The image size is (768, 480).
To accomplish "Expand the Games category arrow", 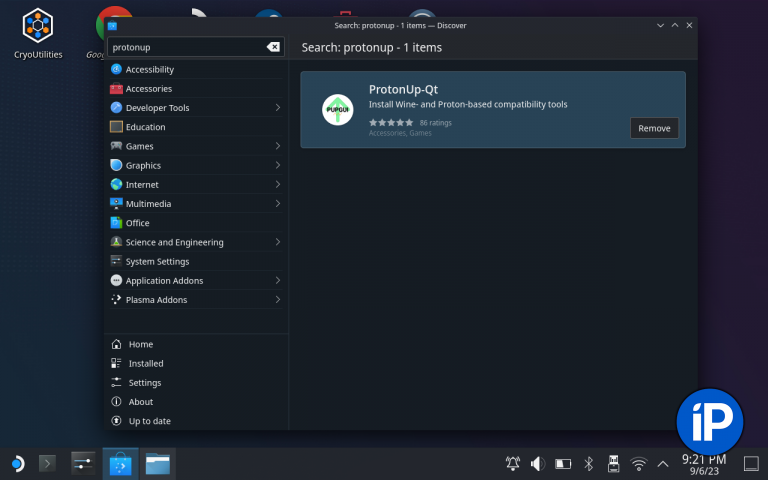I will [x=277, y=146].
